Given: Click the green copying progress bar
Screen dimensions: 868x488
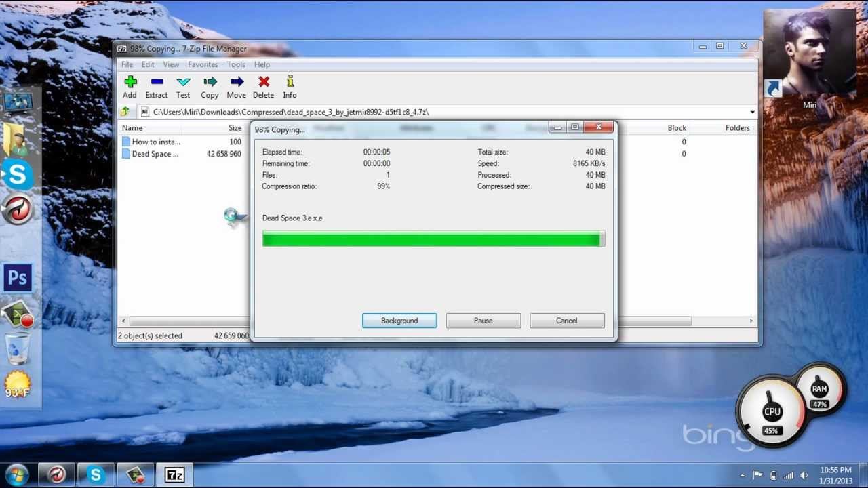Looking at the screenshot, I should [433, 239].
